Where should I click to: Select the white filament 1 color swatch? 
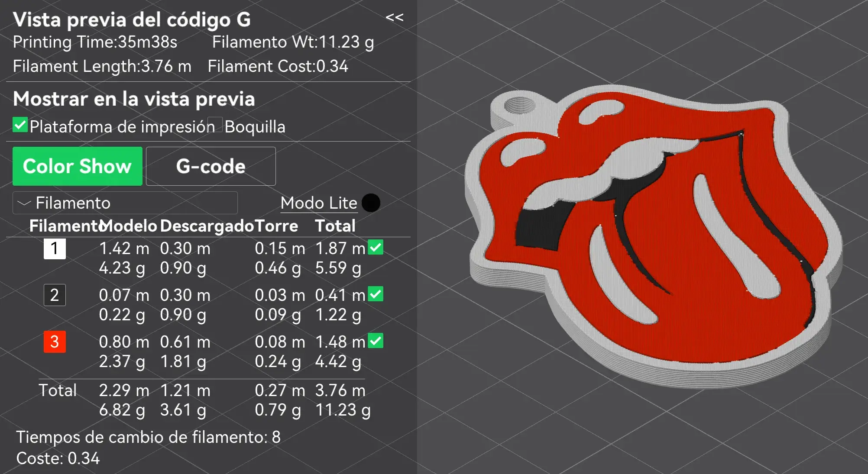pyautogui.click(x=55, y=248)
